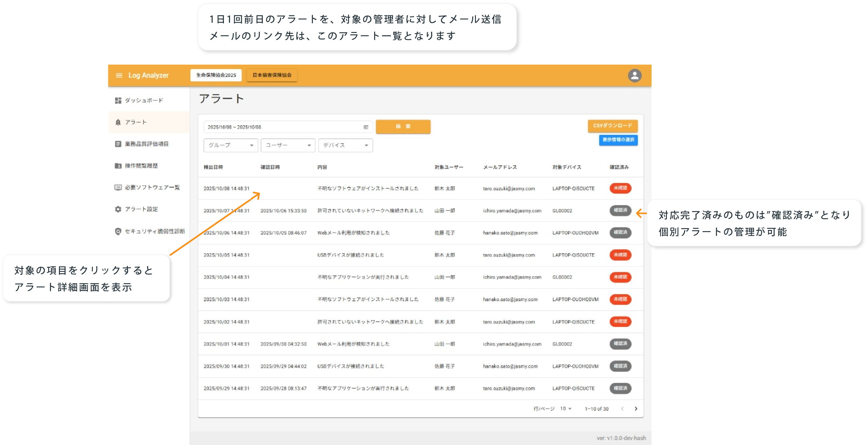Open the hamburger menu beside Log Analyzer
Viewport: 868px width, 445px height.
point(119,75)
